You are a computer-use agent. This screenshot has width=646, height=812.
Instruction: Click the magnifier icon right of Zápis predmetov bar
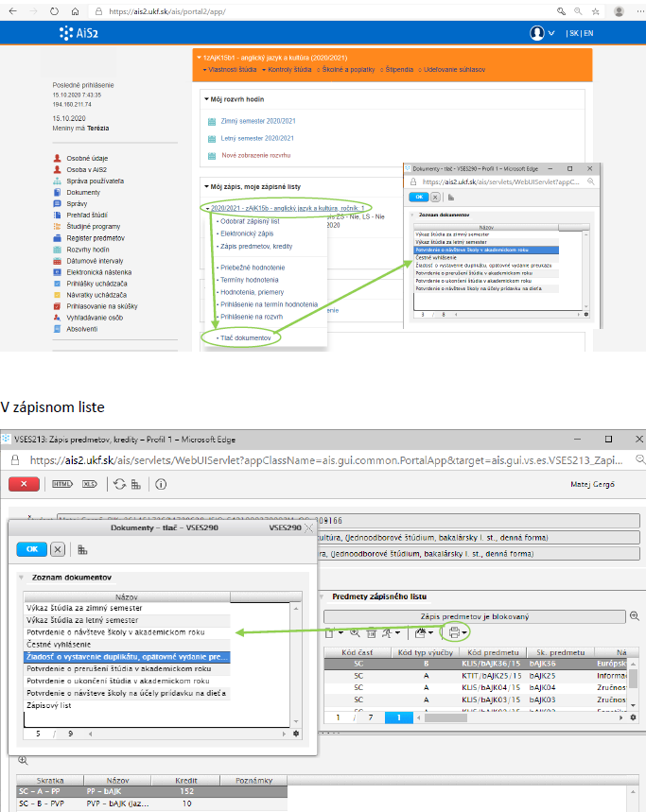pos(635,616)
